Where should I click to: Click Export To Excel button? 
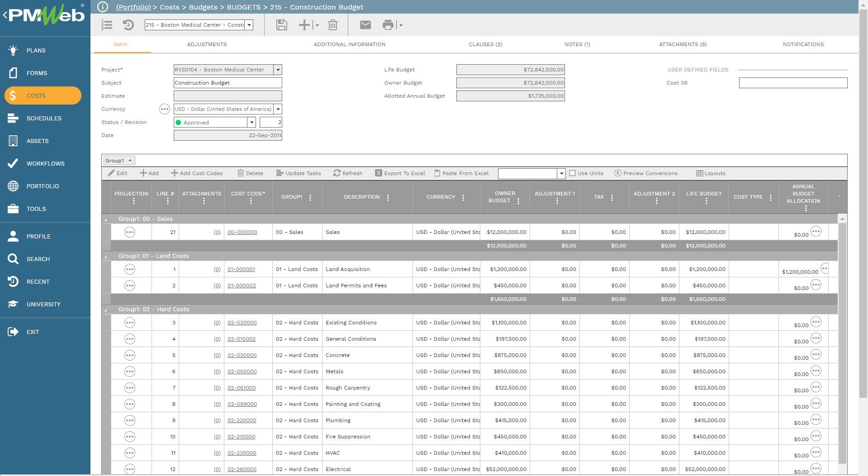(x=400, y=173)
